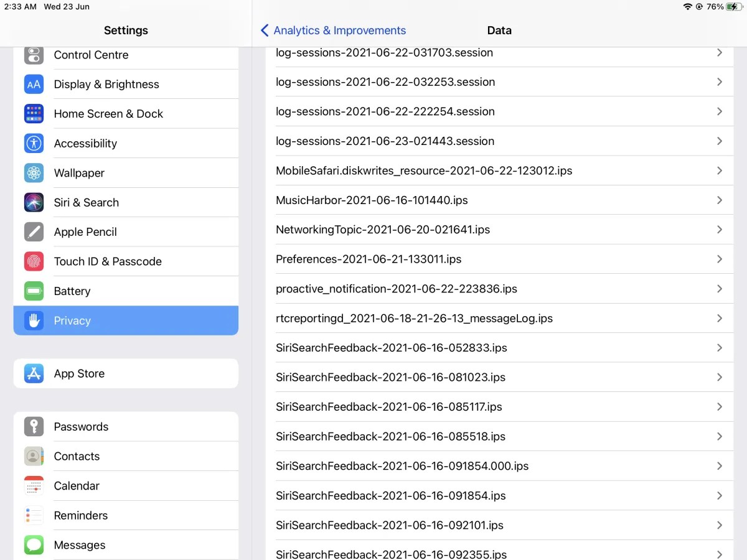Tap the Display & Brightness AA icon
Viewport: 747px width, 560px height.
pos(34,84)
